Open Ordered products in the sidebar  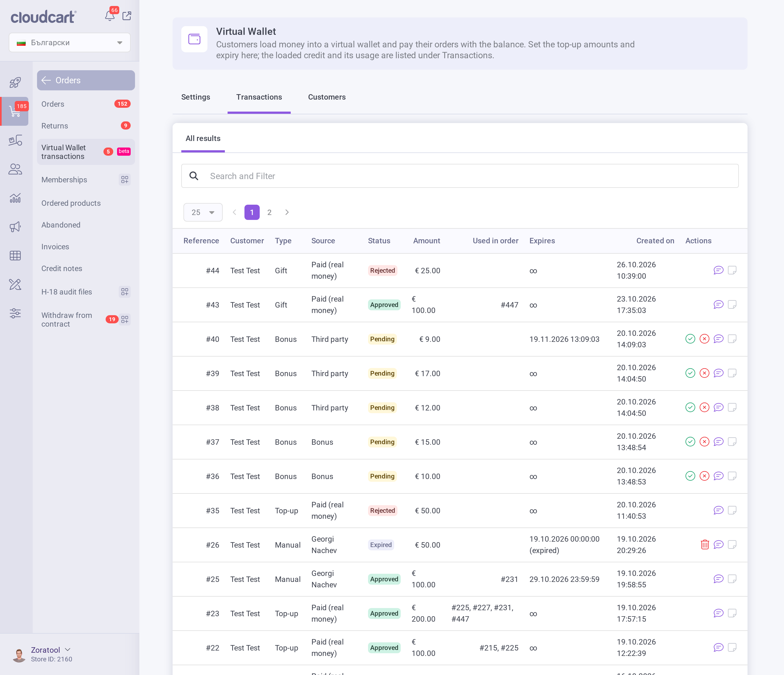pos(86,203)
